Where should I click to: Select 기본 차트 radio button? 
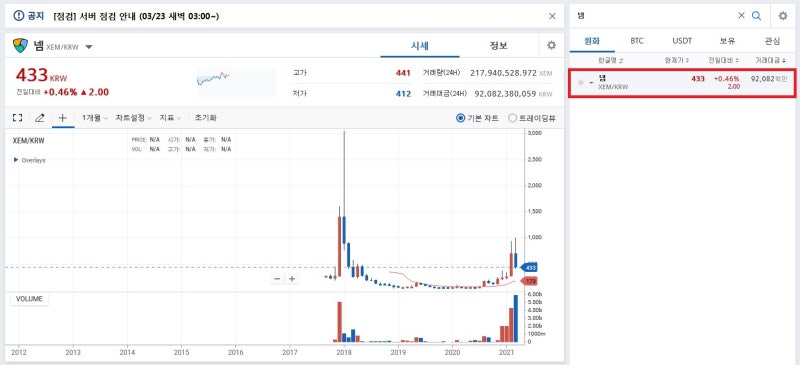click(460, 118)
